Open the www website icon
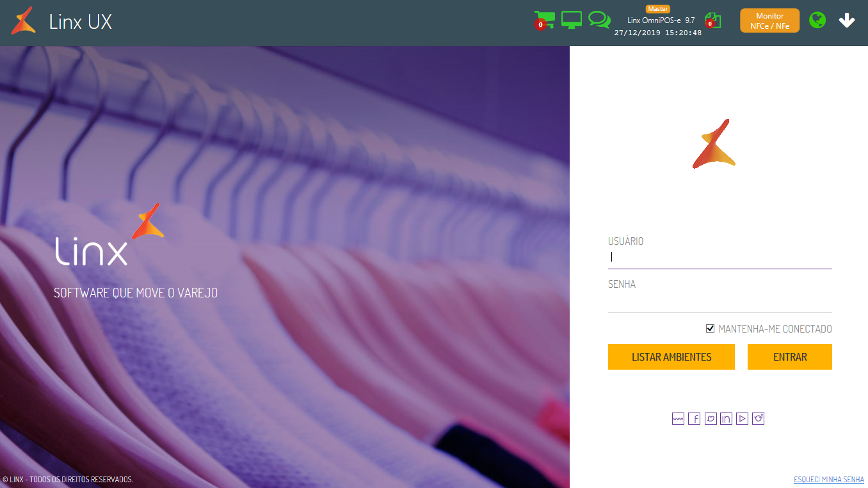868x488 pixels. [x=678, y=419]
